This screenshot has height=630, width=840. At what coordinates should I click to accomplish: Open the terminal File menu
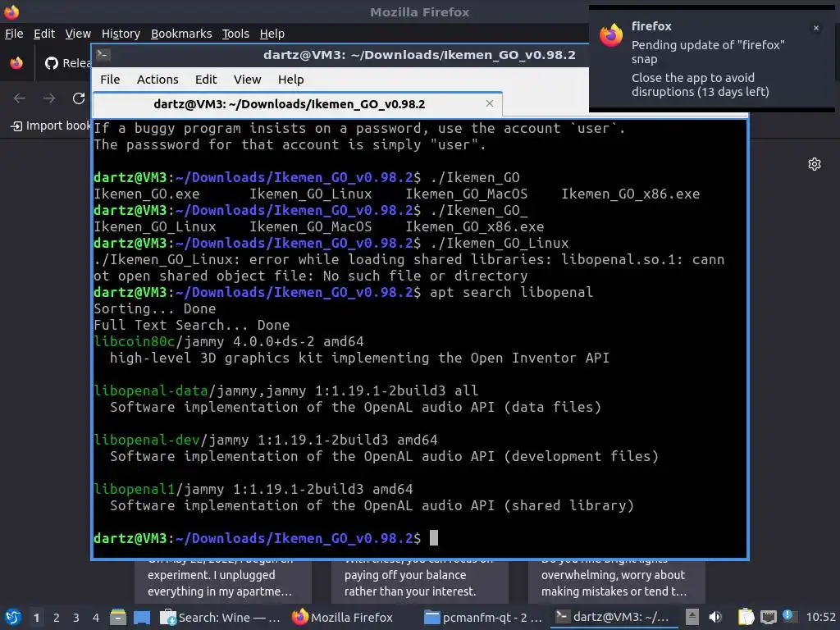110,80
